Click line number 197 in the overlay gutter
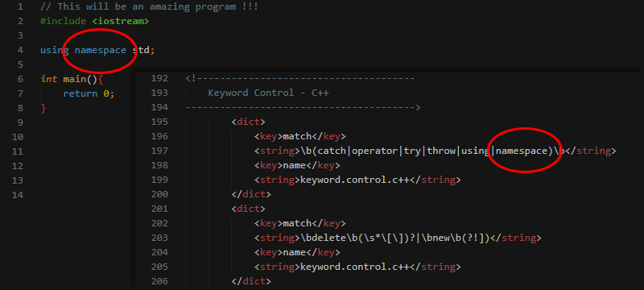Screen dimensions: 644x290 (159, 151)
